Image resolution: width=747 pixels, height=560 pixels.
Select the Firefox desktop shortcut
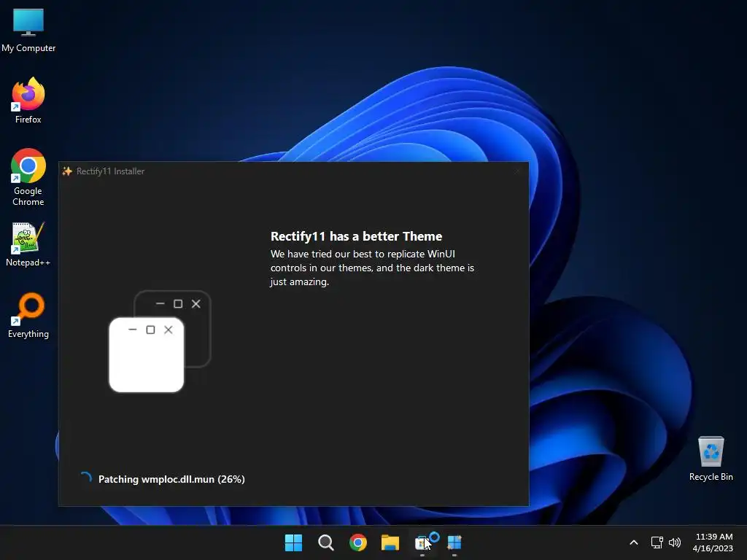pyautogui.click(x=28, y=101)
